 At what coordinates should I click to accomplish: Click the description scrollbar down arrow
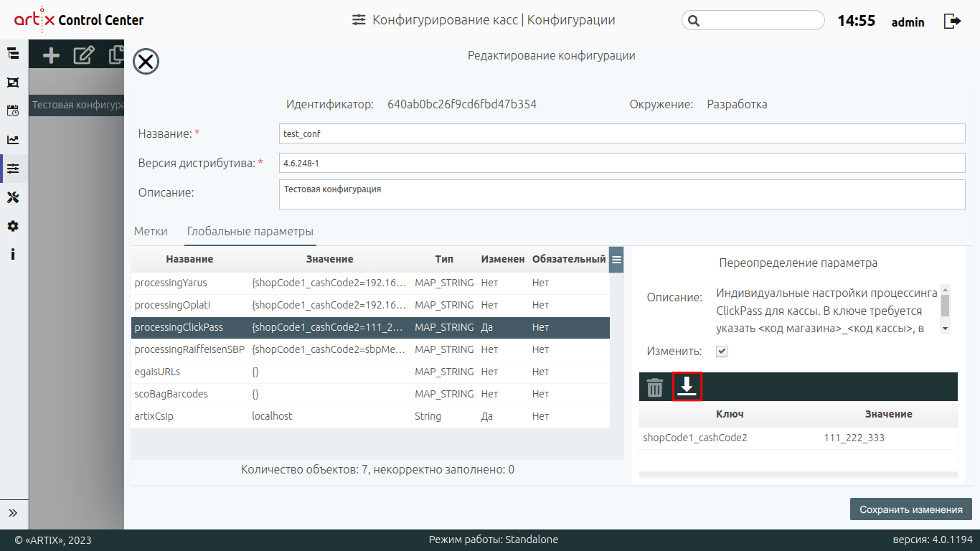pyautogui.click(x=945, y=328)
